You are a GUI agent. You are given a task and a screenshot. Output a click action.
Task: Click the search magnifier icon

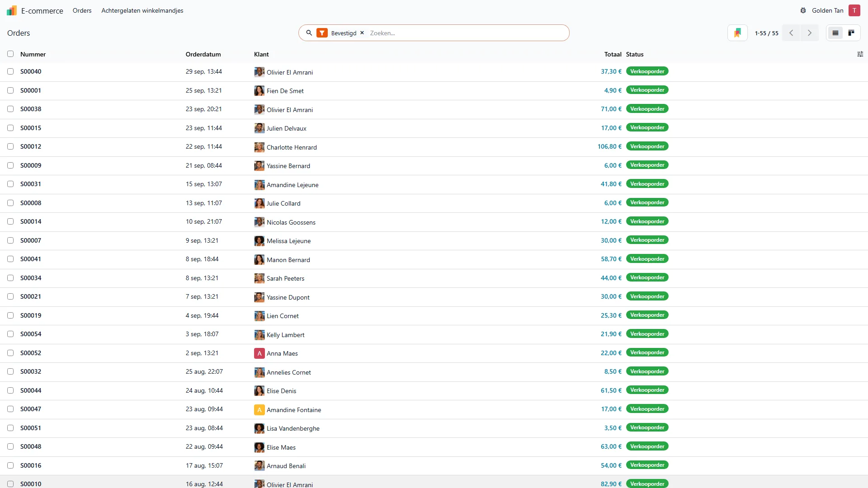309,33
